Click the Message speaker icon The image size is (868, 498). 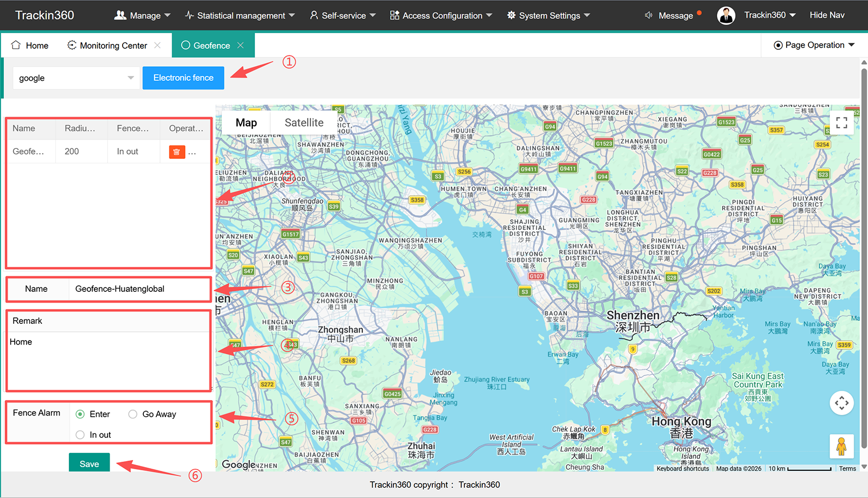point(648,15)
